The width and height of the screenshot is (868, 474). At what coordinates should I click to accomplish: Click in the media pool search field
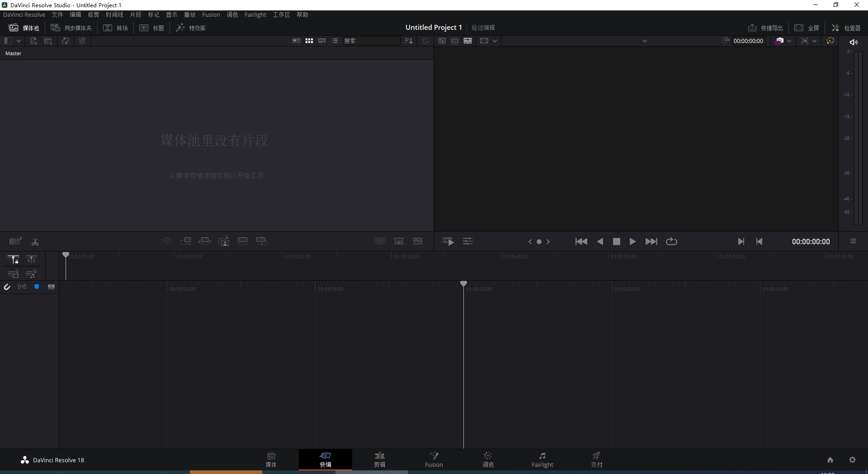[371, 41]
